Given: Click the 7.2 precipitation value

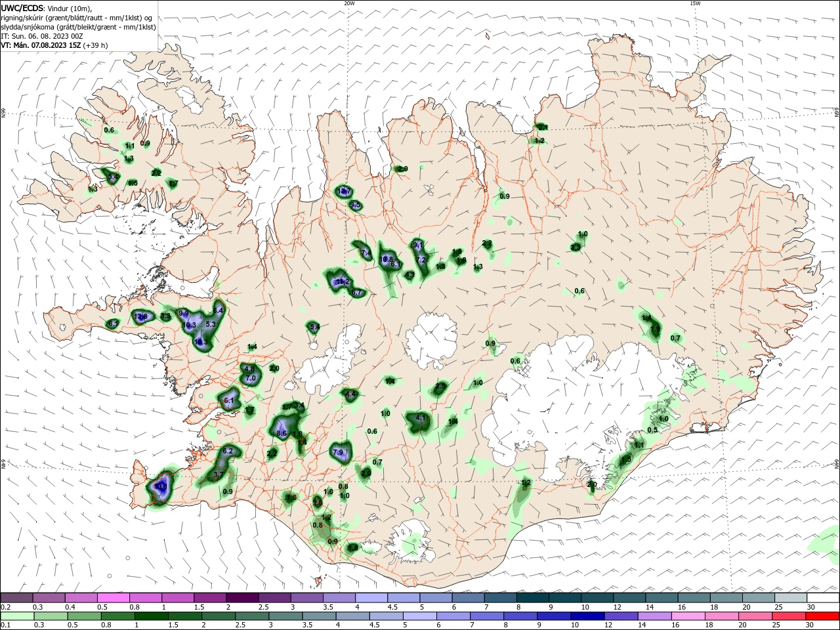Looking at the screenshot, I should tap(421, 260).
